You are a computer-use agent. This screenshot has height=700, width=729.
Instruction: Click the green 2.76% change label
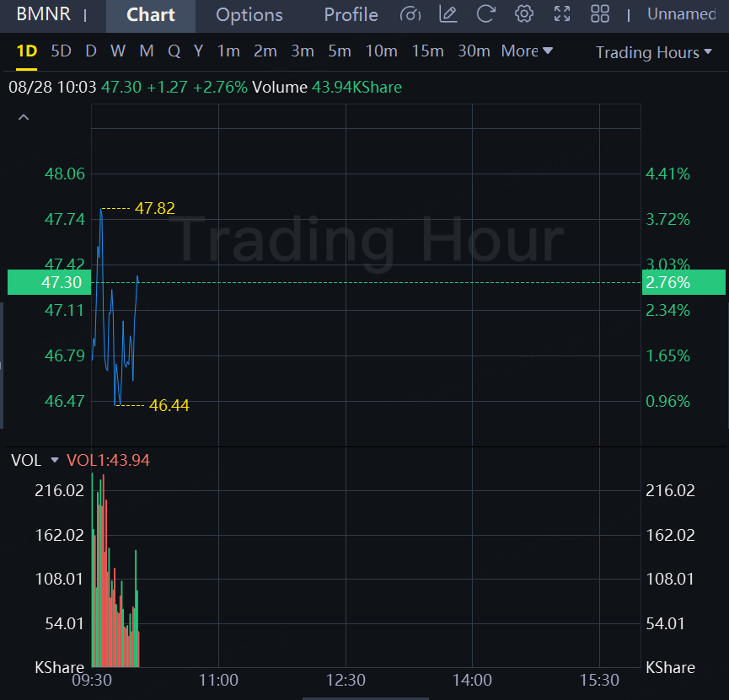[683, 282]
